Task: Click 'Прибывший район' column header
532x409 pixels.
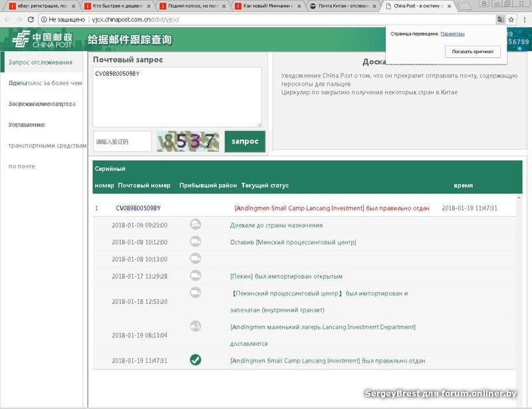Action: pos(208,186)
